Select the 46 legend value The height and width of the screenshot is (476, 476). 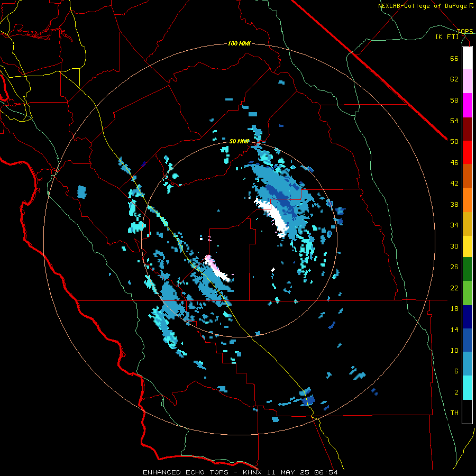coord(454,163)
